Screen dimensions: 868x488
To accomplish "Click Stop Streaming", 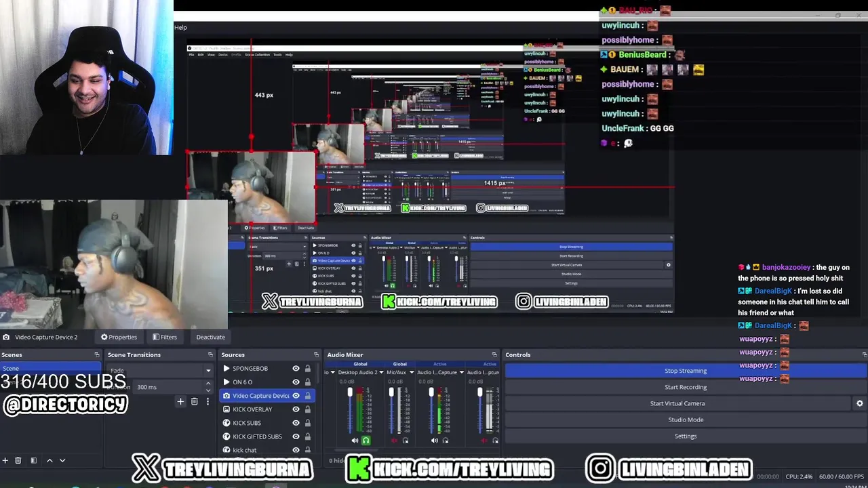I will [686, 371].
